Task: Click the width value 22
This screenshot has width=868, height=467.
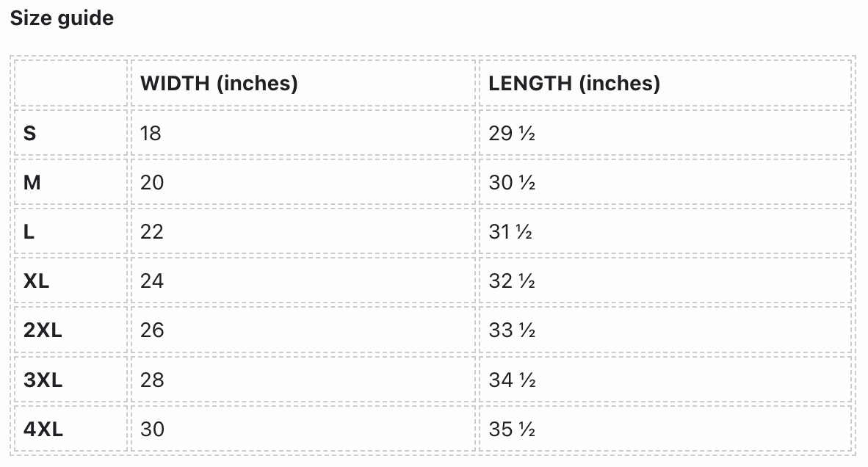Action: [152, 231]
